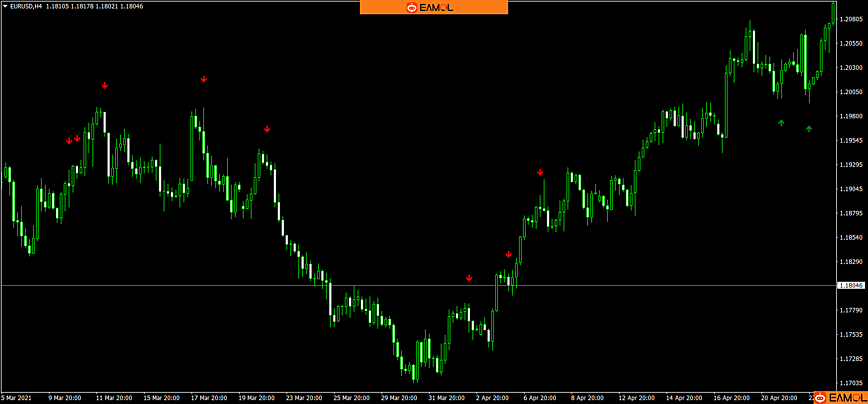The height and width of the screenshot is (404, 868).
Task: Click the 1.20805 price axis label
Action: click(x=851, y=19)
